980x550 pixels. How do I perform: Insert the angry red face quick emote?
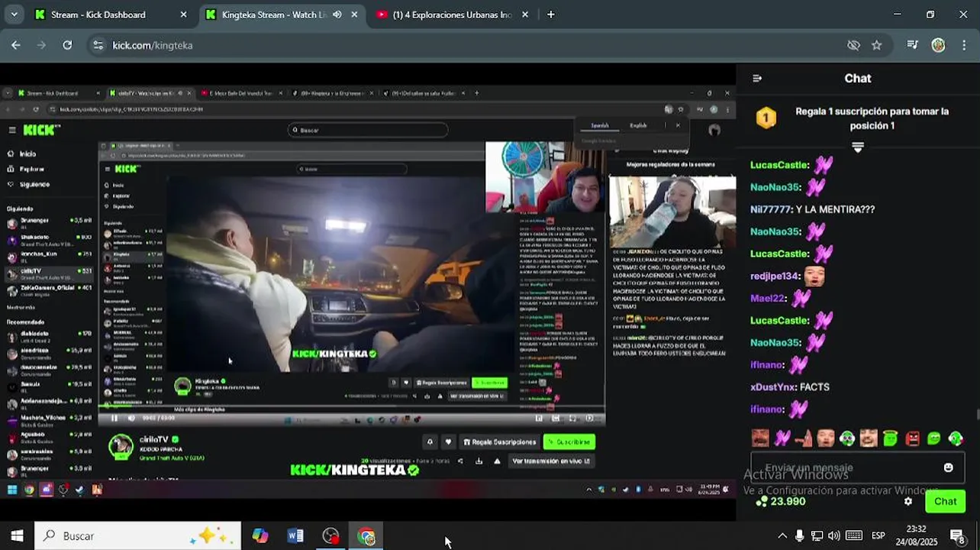pos(913,438)
